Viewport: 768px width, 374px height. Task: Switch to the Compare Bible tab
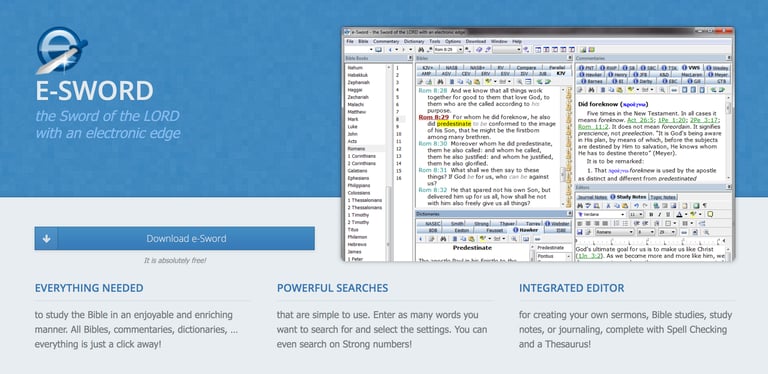526,68
